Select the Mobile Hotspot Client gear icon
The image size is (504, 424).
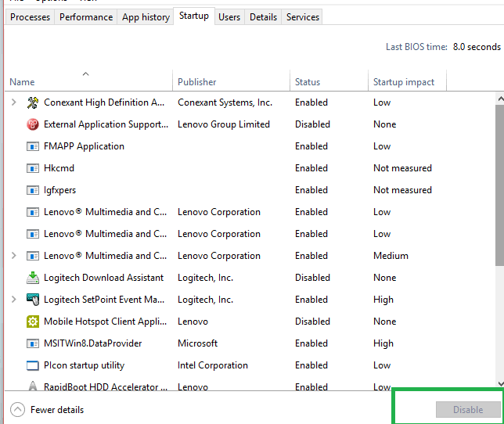tap(33, 322)
